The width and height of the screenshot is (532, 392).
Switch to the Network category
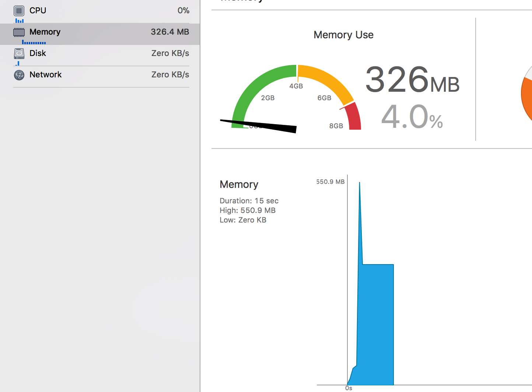46,75
